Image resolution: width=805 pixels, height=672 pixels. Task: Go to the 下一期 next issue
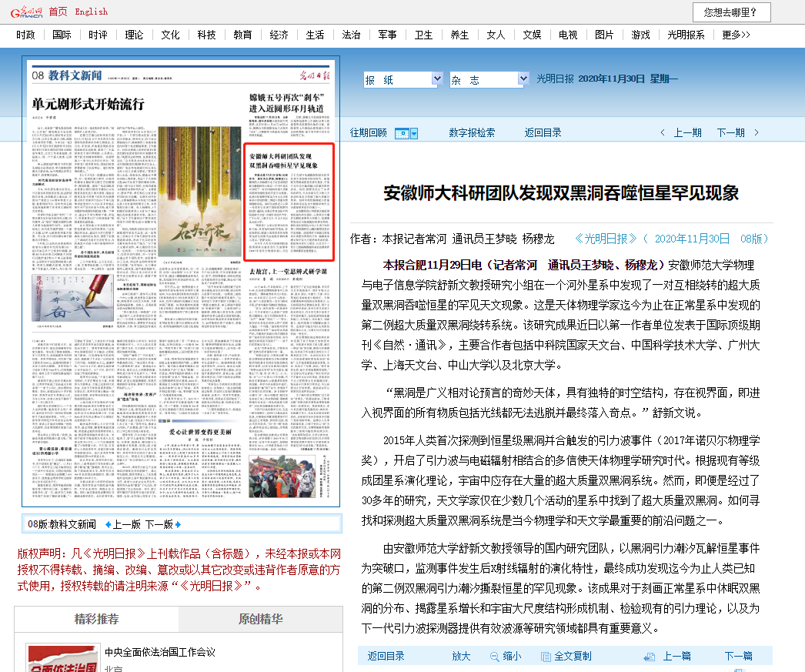tap(730, 133)
